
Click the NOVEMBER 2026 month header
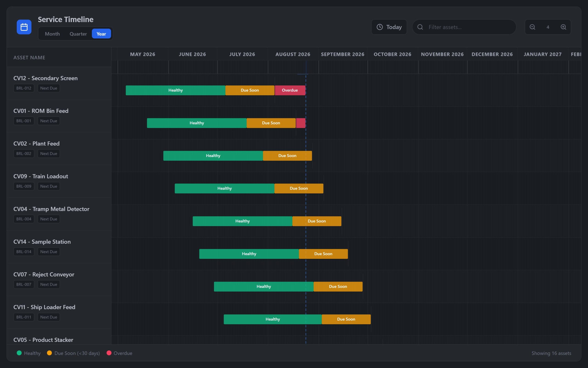coord(442,54)
